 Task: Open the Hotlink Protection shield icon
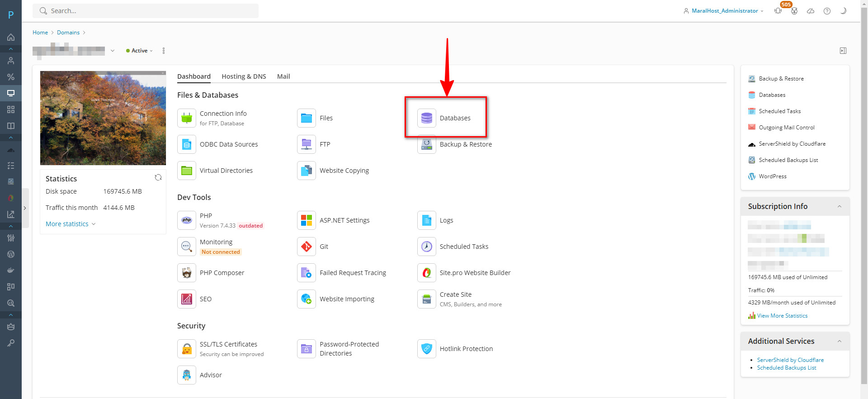pyautogui.click(x=426, y=349)
